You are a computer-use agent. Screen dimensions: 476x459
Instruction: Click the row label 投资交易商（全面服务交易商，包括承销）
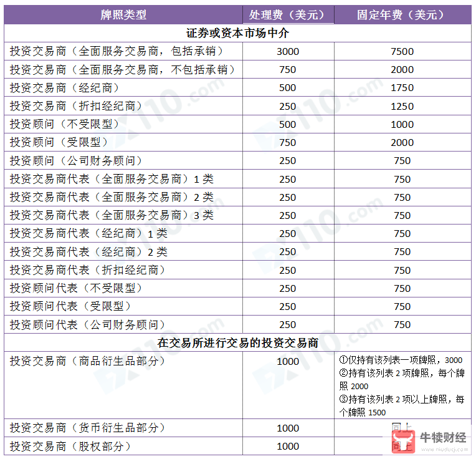pyautogui.click(x=118, y=51)
